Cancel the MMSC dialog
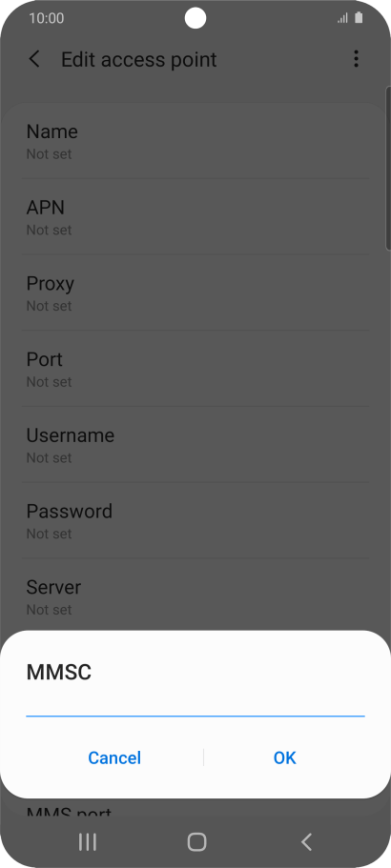Screen dimensions: 391x868 point(114,757)
